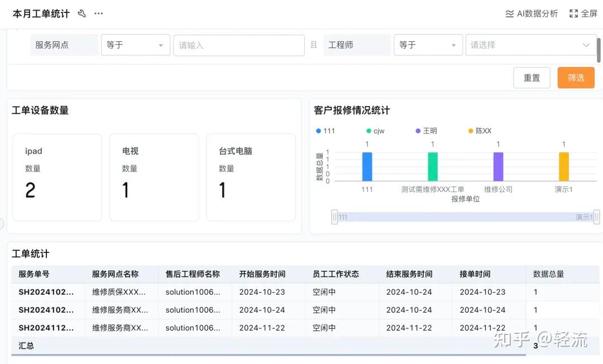Toggle the 王明 legend item
The width and height of the screenshot is (603, 364).
tap(426, 131)
